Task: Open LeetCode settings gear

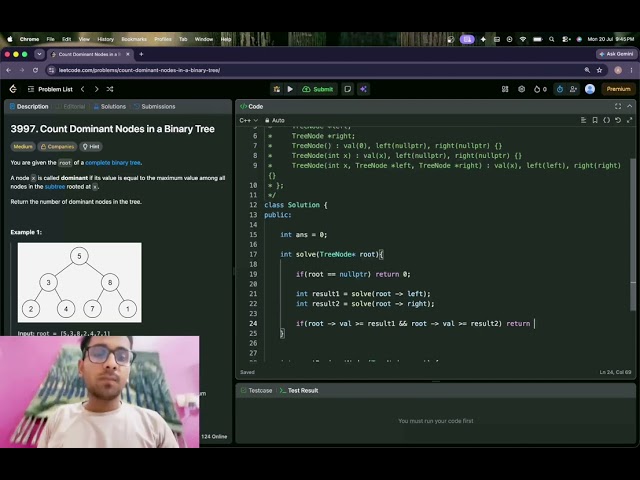Action: click(521, 89)
